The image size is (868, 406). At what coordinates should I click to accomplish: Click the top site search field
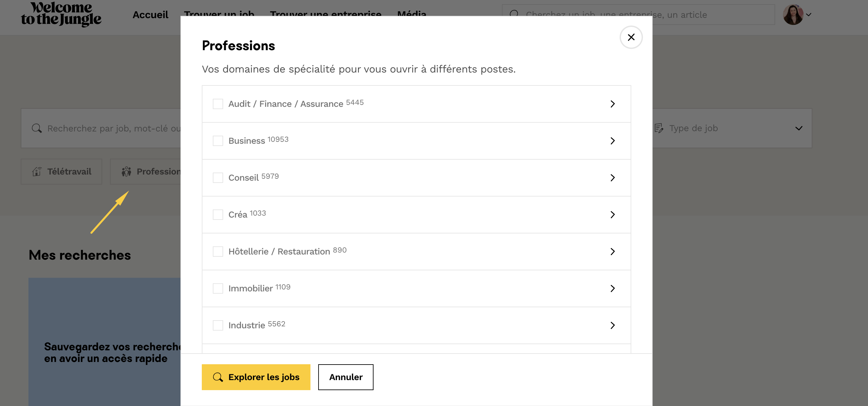(x=708, y=15)
